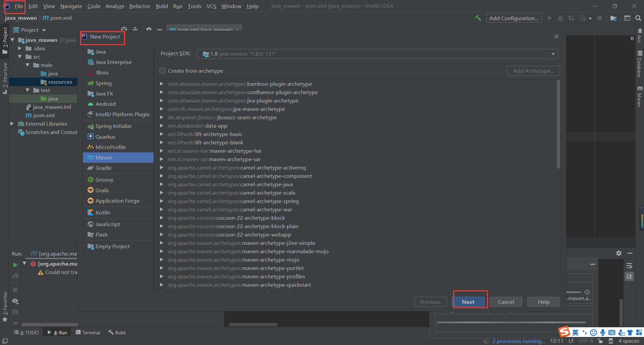This screenshot has height=345, width=644.
Task: Open the Build tool window tab
Action: click(x=117, y=332)
